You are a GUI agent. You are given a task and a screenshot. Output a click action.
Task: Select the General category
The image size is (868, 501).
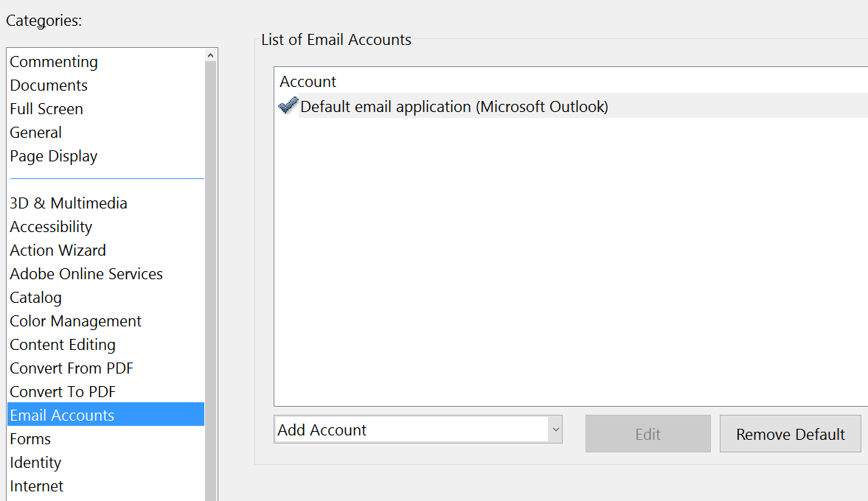(x=35, y=133)
